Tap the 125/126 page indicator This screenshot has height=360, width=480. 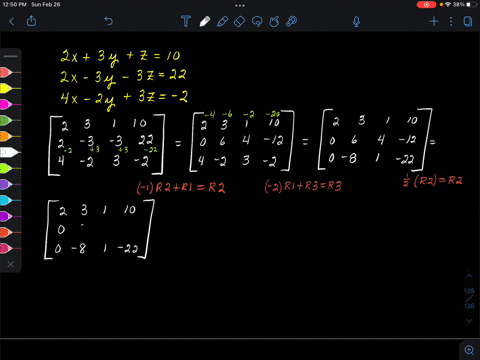[x=469, y=298]
